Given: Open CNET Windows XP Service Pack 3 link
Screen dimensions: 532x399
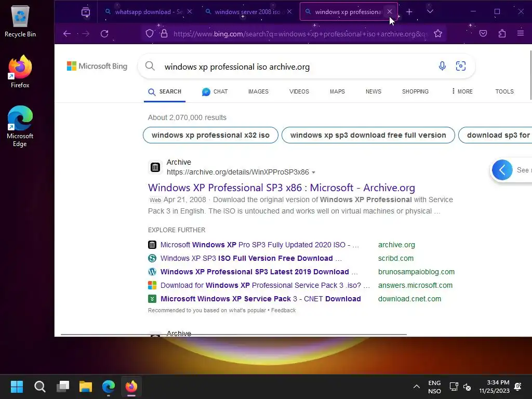Looking at the screenshot, I should click(x=261, y=299).
